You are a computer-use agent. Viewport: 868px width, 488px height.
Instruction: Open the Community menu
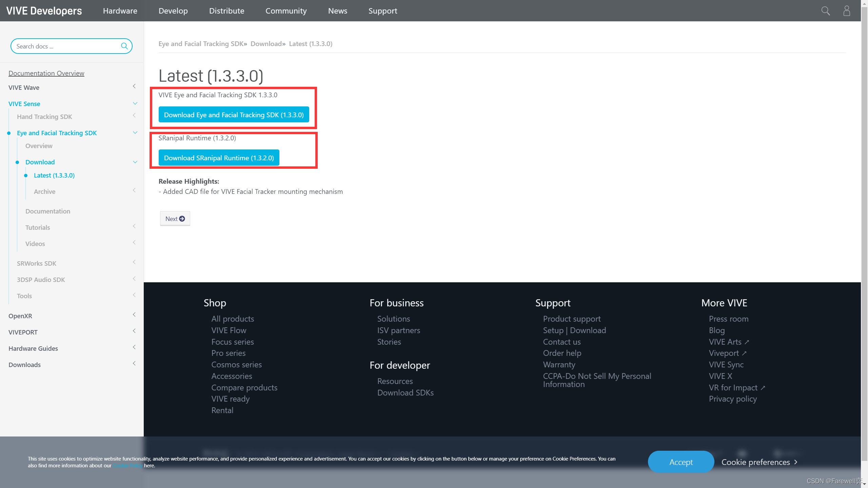(x=286, y=11)
